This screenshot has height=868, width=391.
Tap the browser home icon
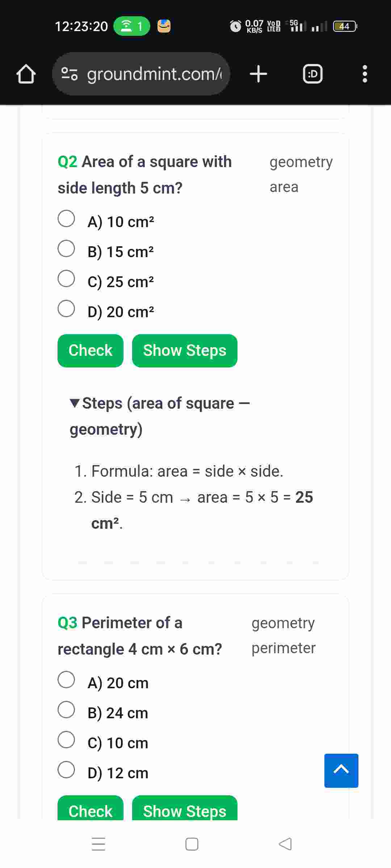[x=26, y=74]
